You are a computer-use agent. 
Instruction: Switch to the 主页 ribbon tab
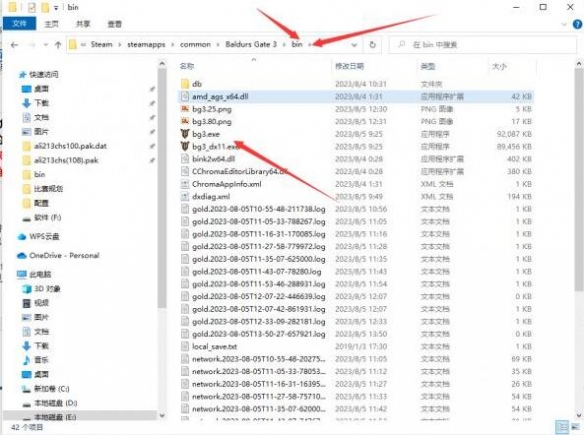[x=51, y=24]
